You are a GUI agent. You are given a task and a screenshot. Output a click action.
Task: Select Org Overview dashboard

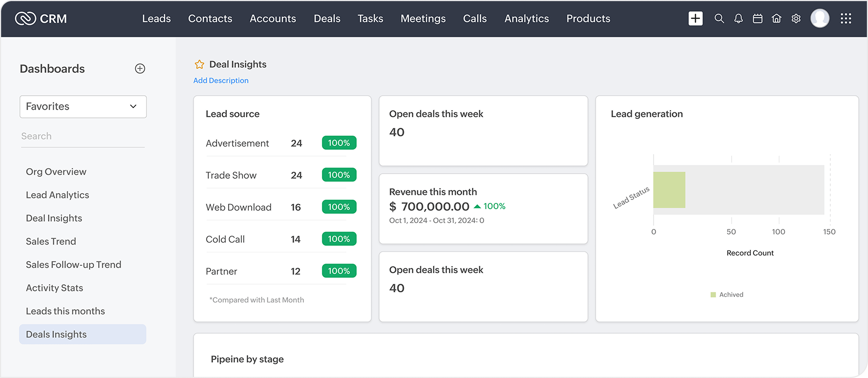tap(56, 172)
